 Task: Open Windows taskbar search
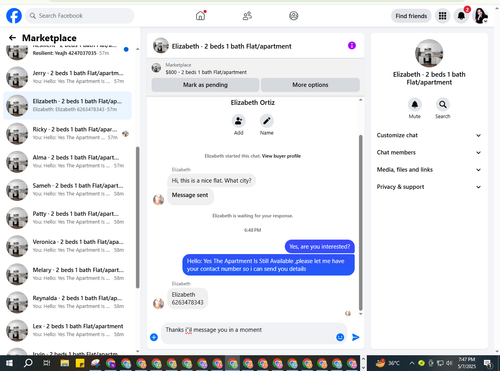pyautogui.click(x=28, y=363)
